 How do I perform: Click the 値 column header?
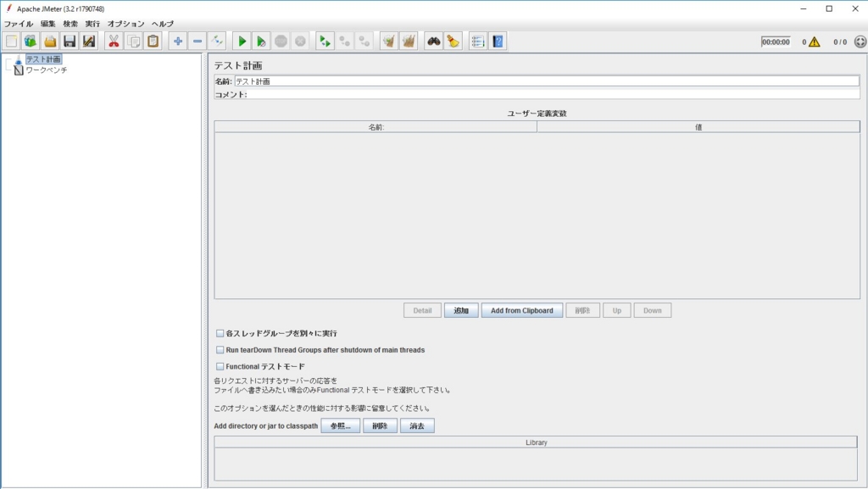(x=698, y=127)
